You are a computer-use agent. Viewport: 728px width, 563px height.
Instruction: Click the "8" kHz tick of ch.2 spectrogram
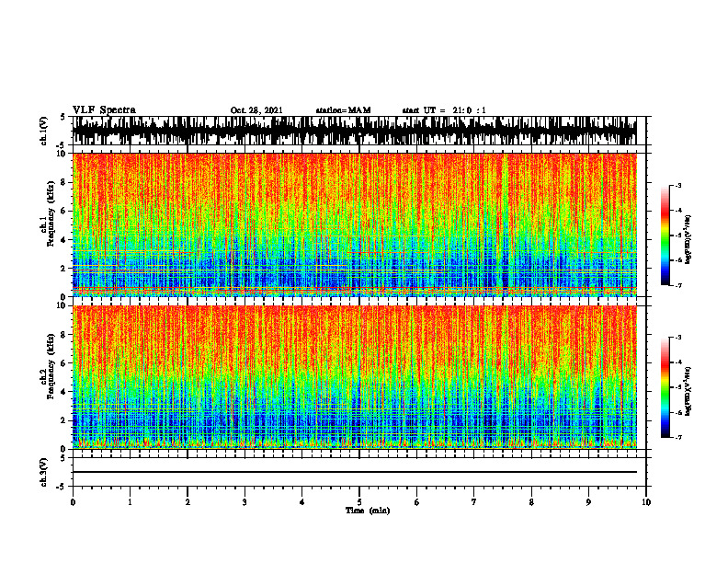[64, 335]
